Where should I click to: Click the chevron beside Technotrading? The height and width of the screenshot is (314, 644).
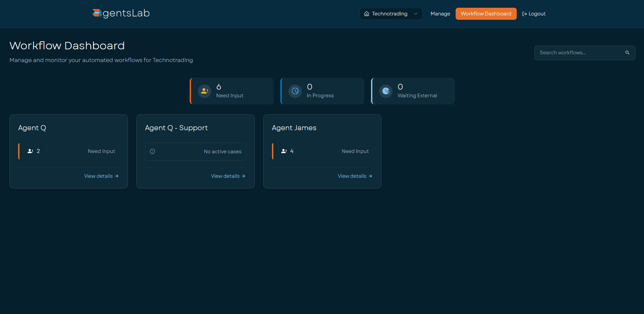(416, 14)
